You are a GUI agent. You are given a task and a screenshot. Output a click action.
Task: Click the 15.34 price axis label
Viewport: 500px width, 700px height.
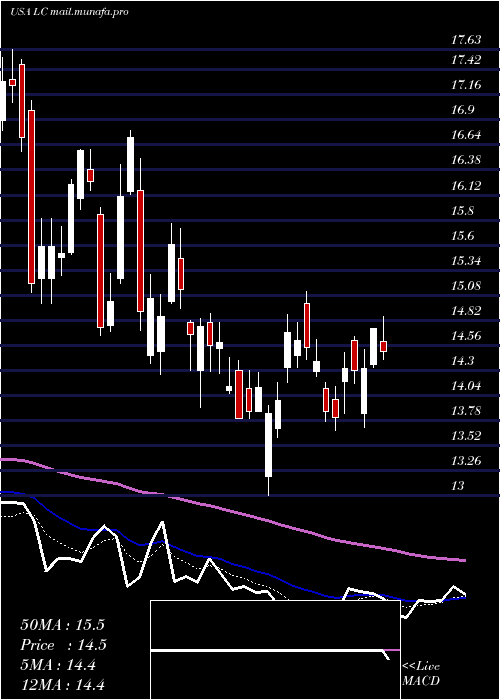(466, 260)
